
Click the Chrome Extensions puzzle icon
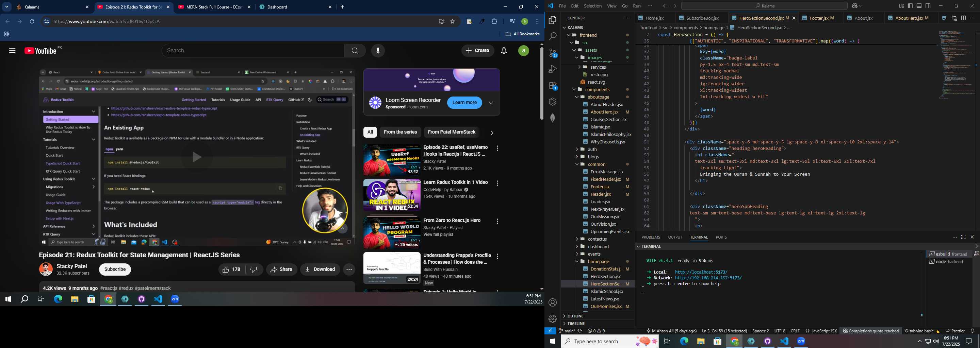494,22
